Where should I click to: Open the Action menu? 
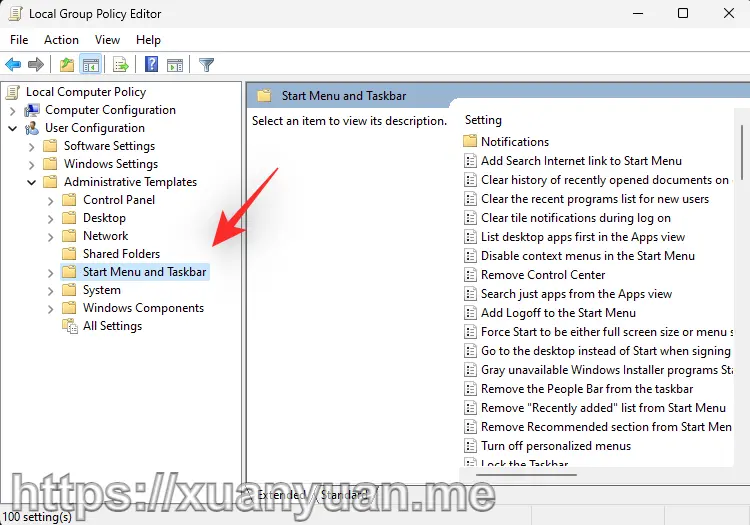point(61,40)
